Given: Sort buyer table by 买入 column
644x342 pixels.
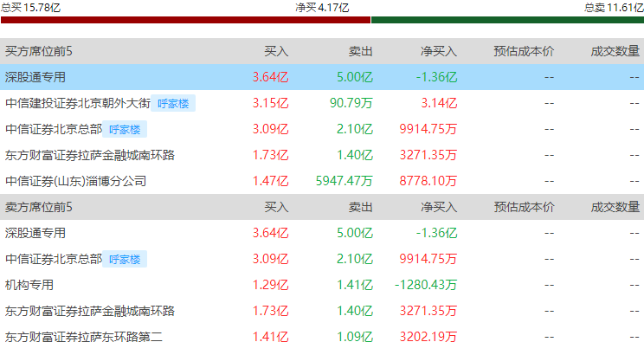Looking at the screenshot, I should coord(276,51).
